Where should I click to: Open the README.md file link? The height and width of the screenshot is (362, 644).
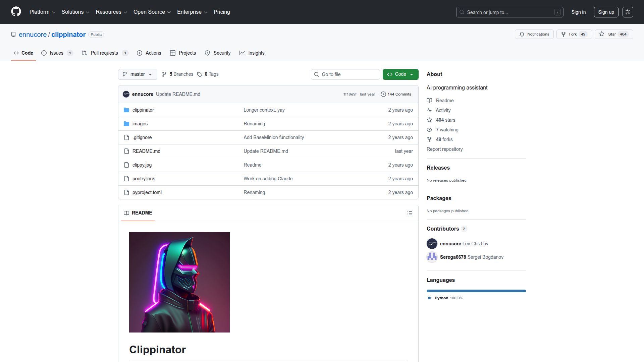click(x=146, y=151)
